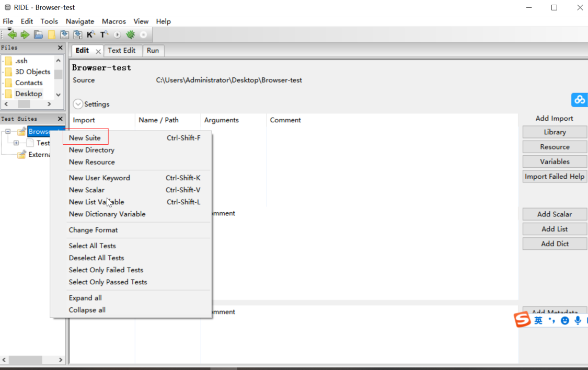Close the Files panel
588x370 pixels.
coord(60,48)
